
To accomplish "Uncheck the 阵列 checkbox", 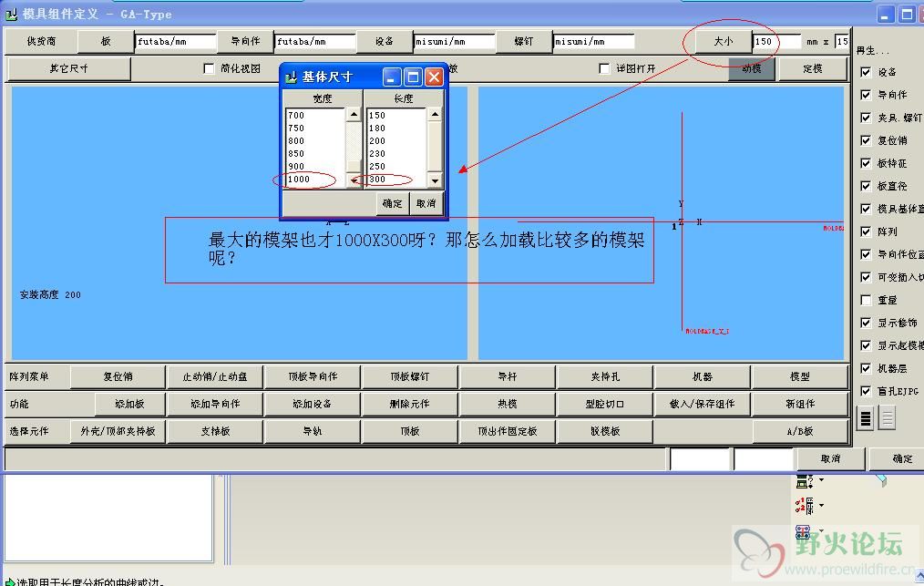I will [866, 231].
